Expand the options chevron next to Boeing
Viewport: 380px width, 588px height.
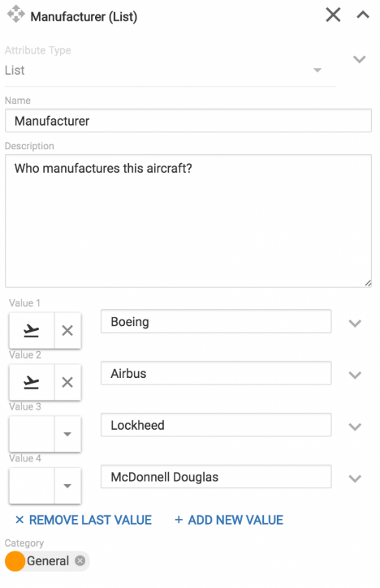(355, 324)
